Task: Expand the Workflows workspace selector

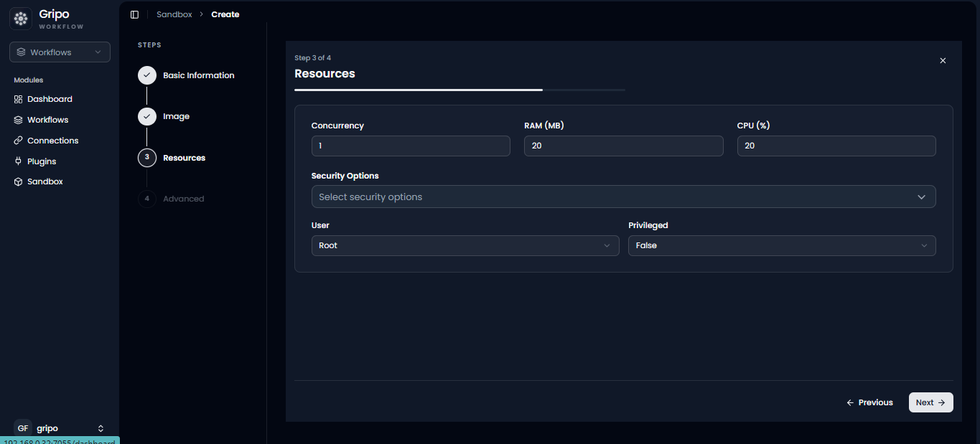Action: tap(60, 52)
